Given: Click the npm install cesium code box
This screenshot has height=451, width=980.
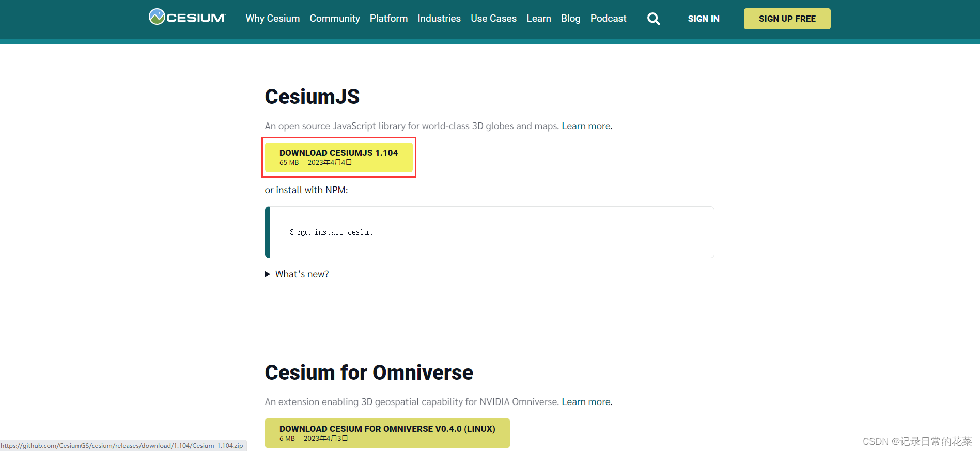Looking at the screenshot, I should (489, 232).
